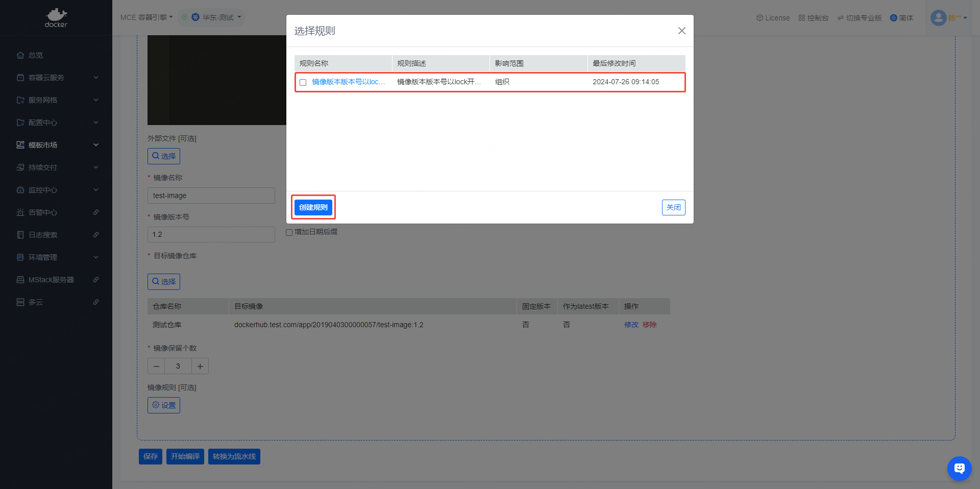
Task: Check the rule row checkbox
Action: tap(303, 82)
